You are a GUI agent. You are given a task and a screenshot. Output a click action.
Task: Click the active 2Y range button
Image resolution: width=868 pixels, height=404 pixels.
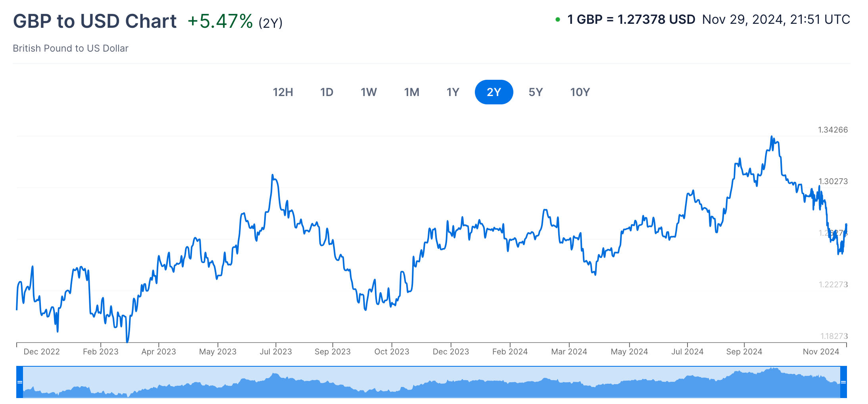(494, 92)
